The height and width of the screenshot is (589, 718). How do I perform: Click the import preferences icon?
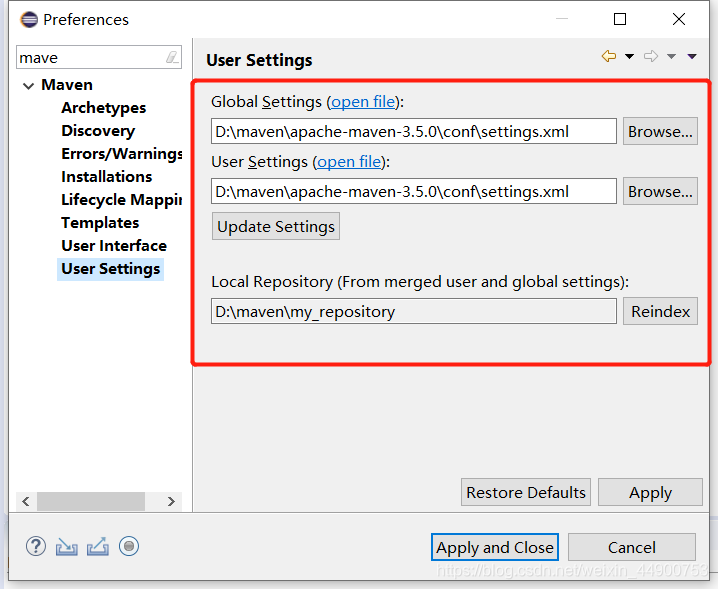pos(66,546)
